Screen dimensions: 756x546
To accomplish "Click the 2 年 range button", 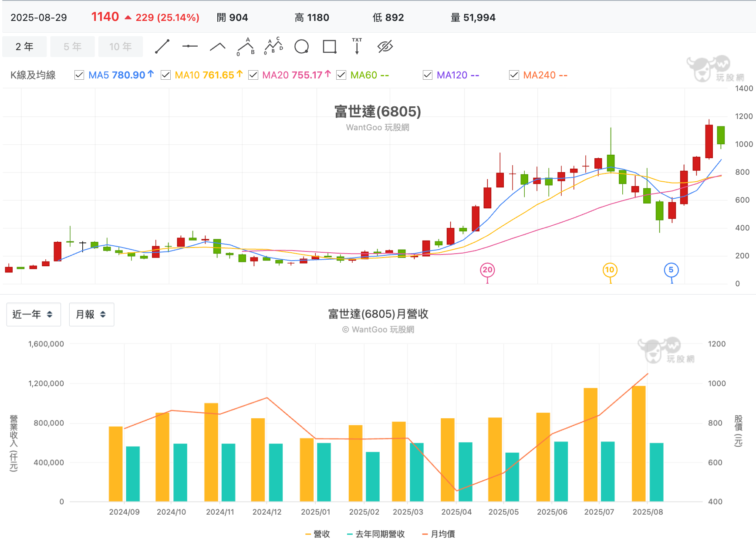I will (x=24, y=47).
